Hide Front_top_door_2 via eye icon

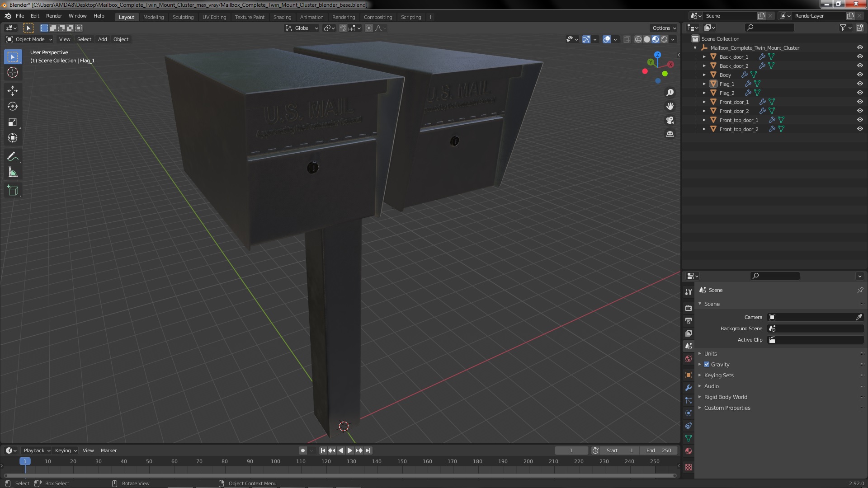click(x=860, y=129)
